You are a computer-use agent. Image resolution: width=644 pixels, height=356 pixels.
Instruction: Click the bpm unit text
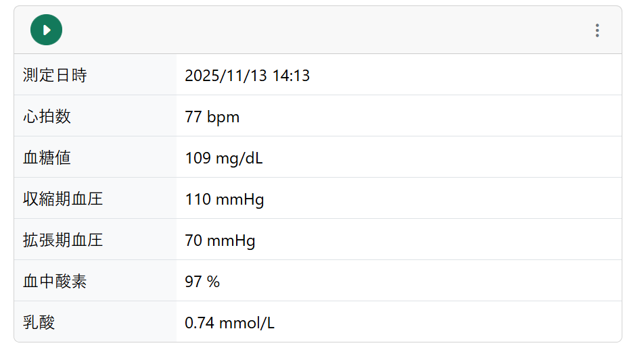(223, 118)
